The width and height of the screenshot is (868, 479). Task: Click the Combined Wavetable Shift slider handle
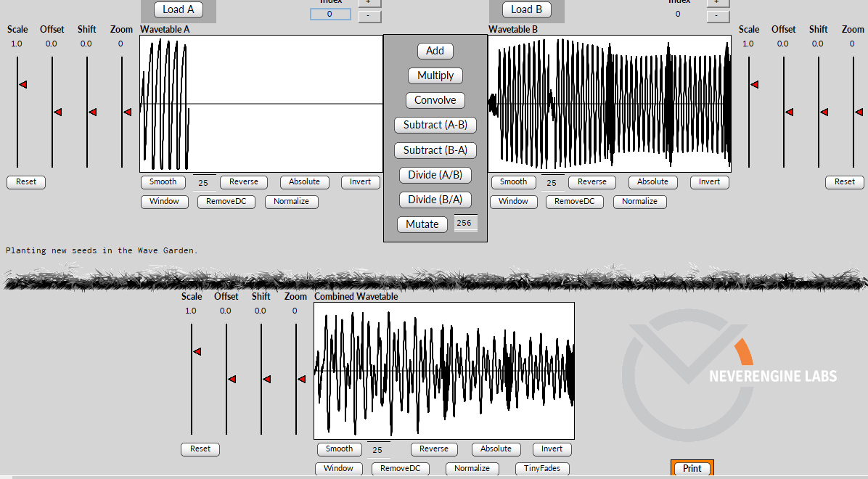pos(267,380)
